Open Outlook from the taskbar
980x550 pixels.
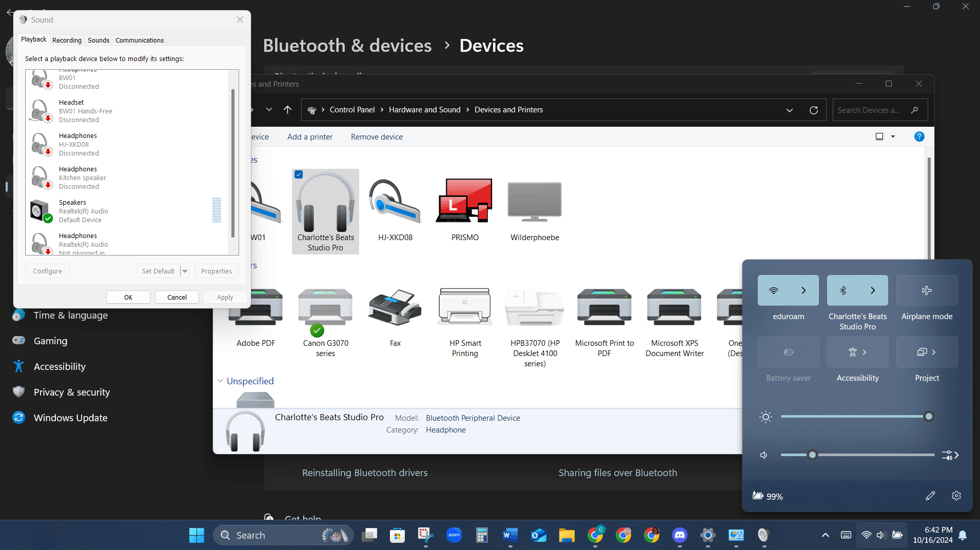tap(538, 535)
